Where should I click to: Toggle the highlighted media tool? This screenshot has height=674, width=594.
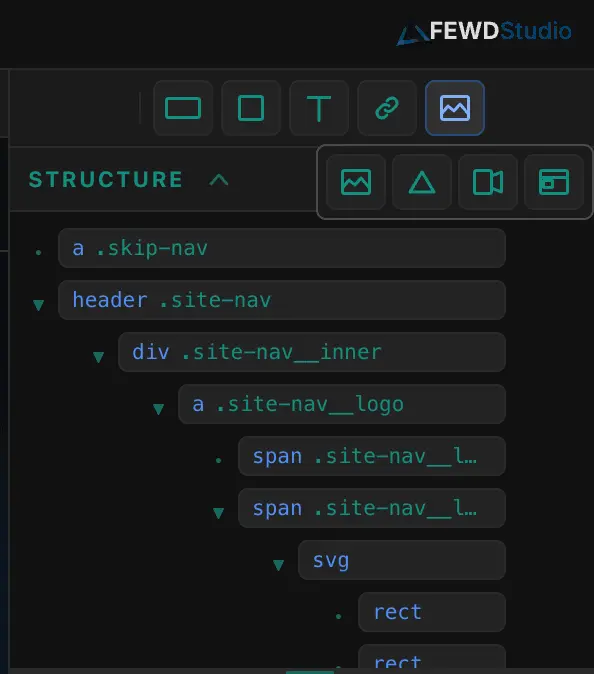[x=455, y=108]
